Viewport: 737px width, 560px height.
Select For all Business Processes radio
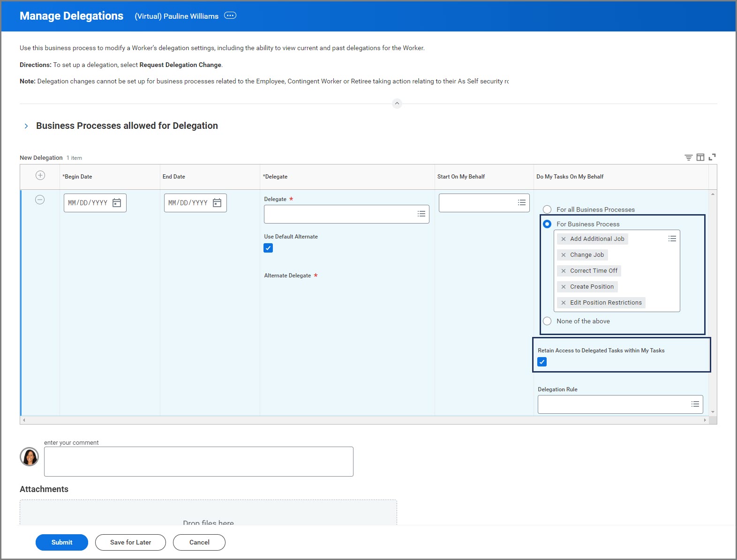(547, 209)
